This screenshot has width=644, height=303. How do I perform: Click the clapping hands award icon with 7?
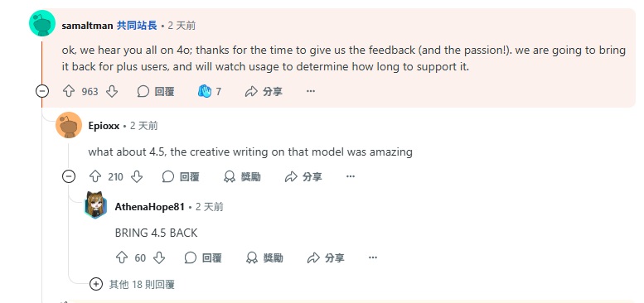(x=210, y=91)
